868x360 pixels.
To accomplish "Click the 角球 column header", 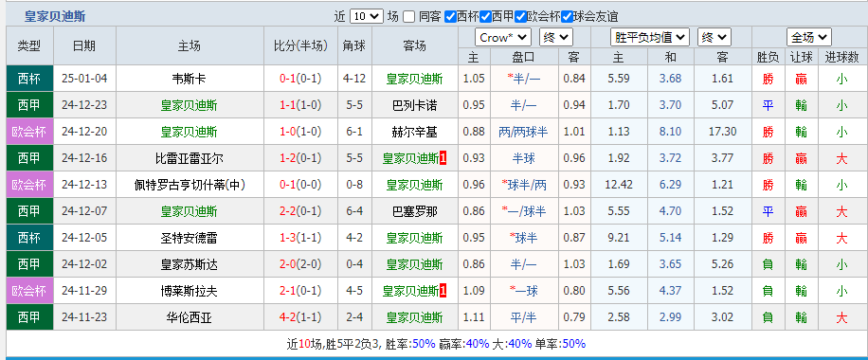I will 354,45.
